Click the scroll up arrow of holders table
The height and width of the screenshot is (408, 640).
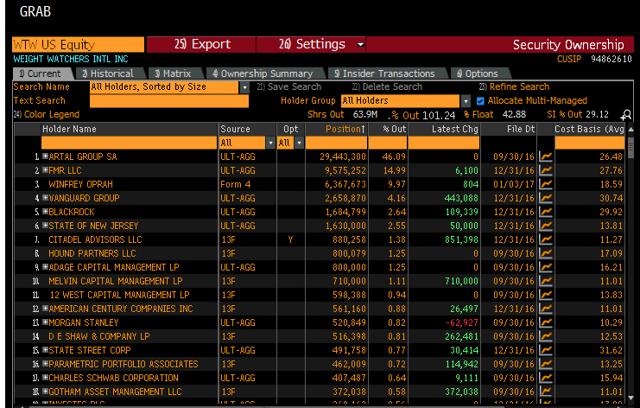(631, 130)
